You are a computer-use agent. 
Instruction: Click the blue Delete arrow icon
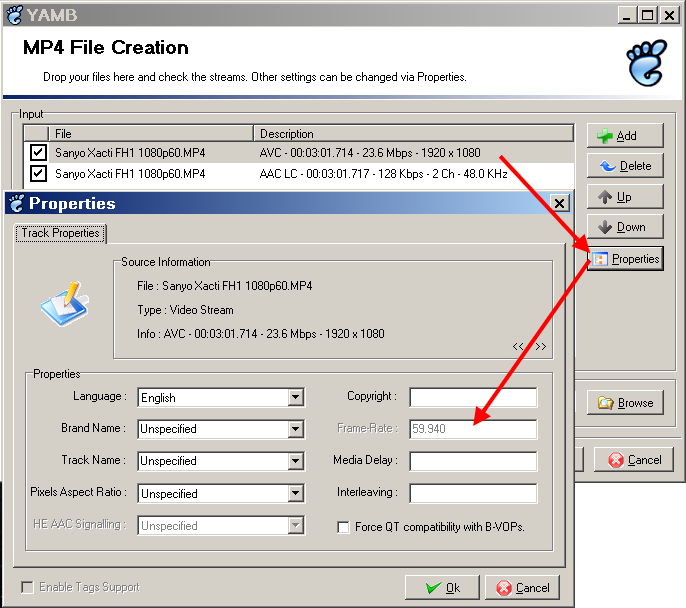608,166
